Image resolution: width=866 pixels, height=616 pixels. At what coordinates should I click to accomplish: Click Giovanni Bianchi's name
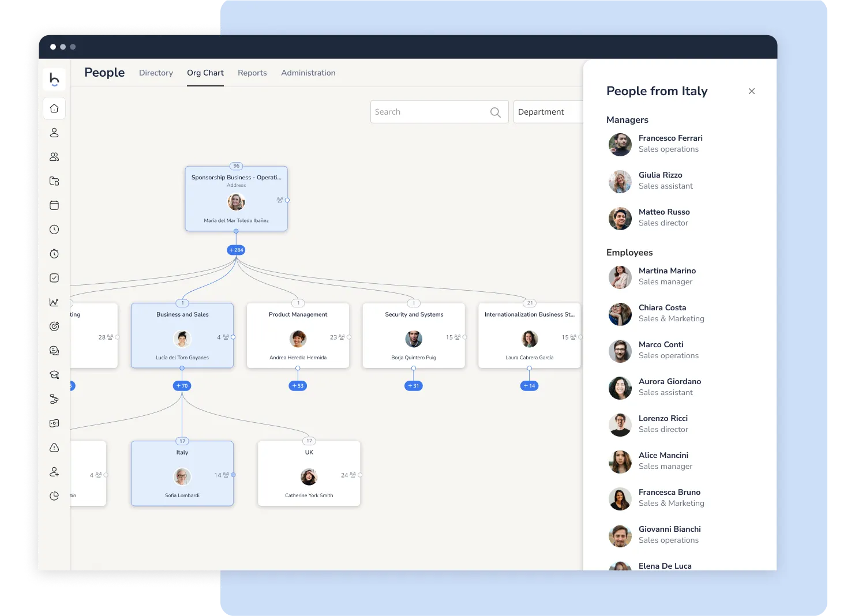click(x=670, y=529)
